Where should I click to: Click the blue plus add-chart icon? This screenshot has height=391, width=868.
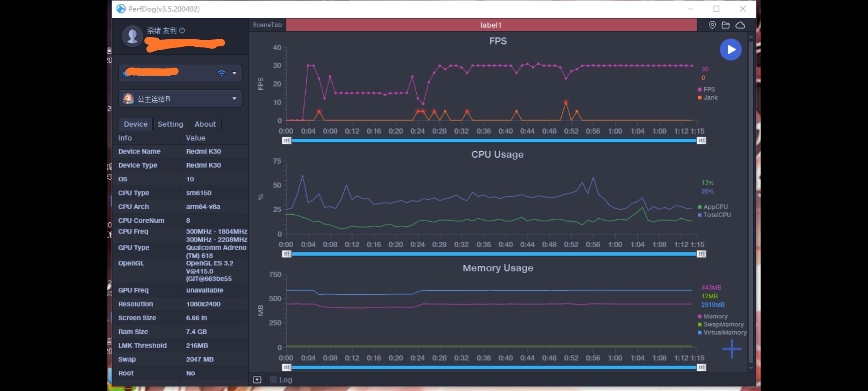tap(732, 349)
